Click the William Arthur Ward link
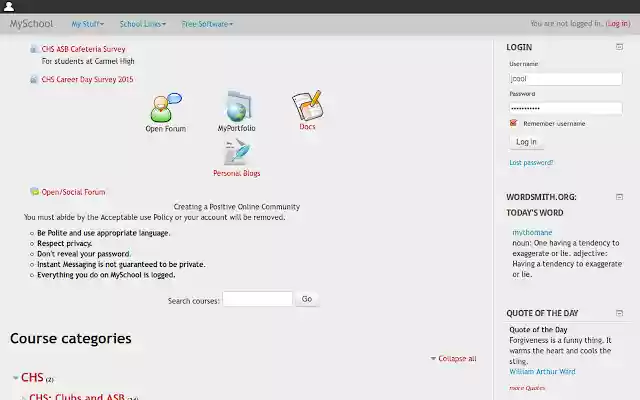Viewport: 640px width, 400px height. click(542, 371)
